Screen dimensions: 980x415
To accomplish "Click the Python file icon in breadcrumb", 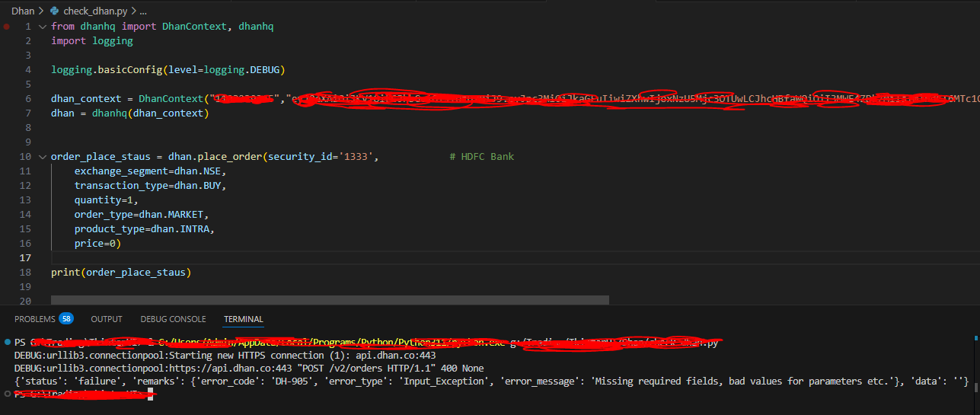I will [54, 11].
